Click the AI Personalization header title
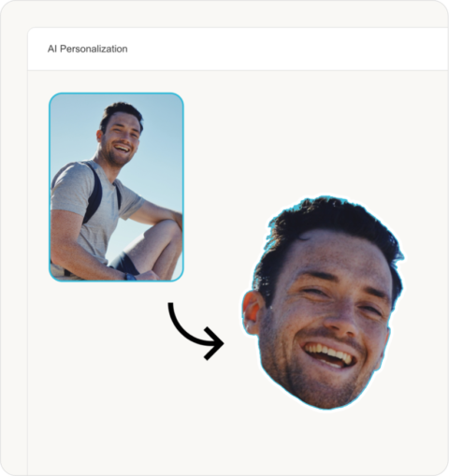449x476 pixels. click(87, 49)
